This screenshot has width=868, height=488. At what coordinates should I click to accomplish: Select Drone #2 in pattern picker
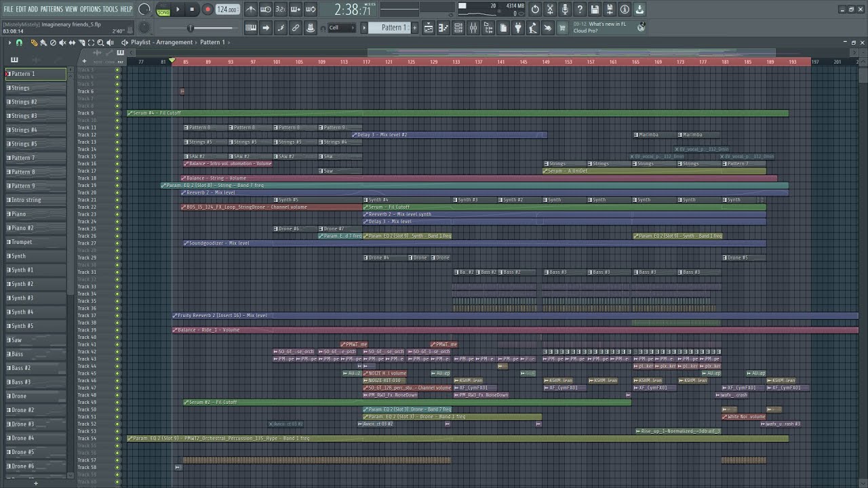(x=36, y=410)
